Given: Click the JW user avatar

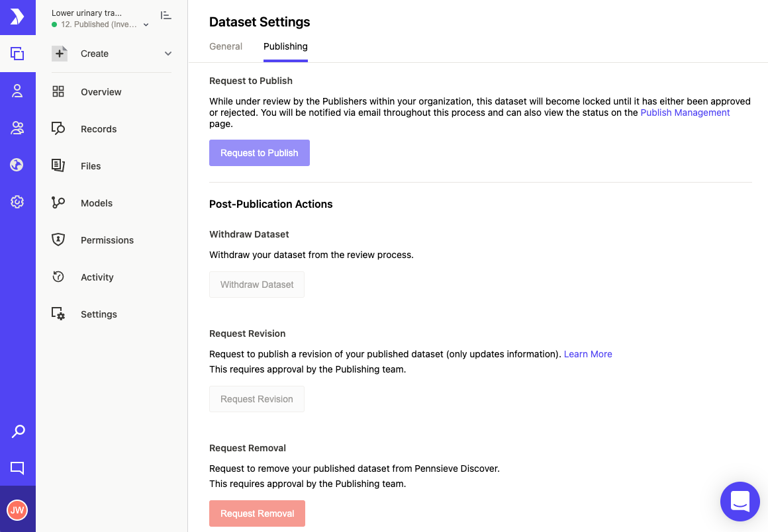Looking at the screenshot, I should pos(17,510).
